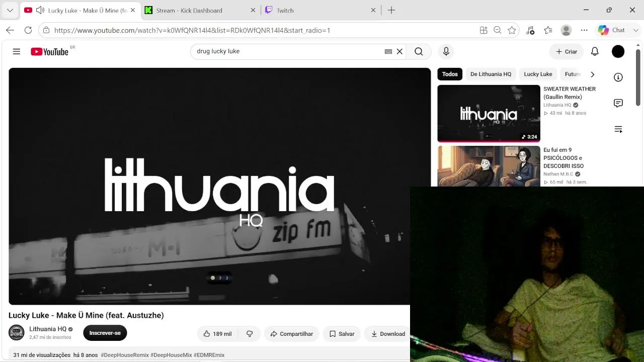Open the browser apps grid icon in address bar
This screenshot has width=644, height=362.
[484, 30]
